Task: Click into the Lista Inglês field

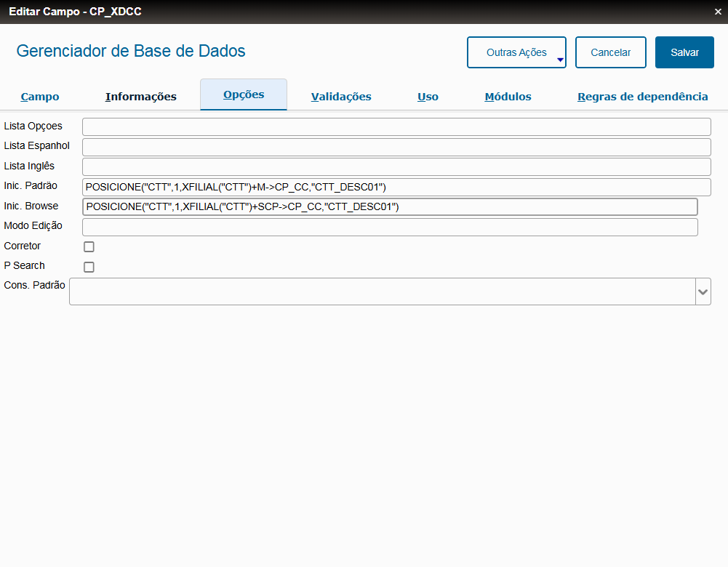Action: point(396,167)
